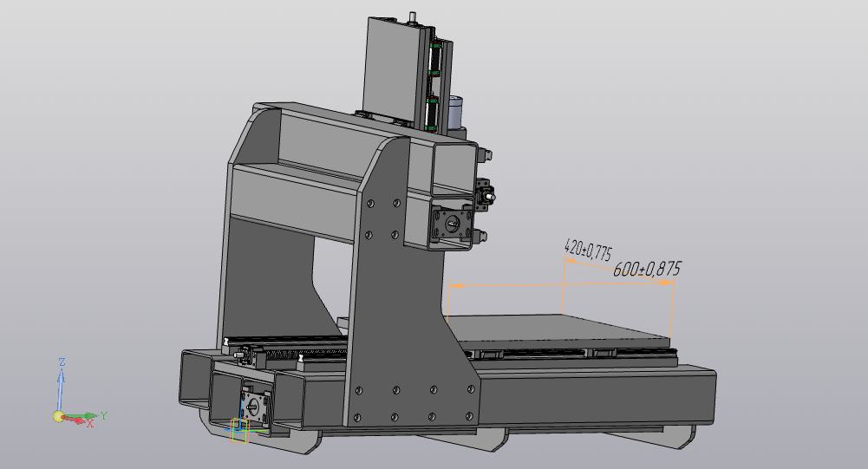868x469 pixels.
Task: Select the stepper motor on the gantry beam
Action: pyautogui.click(x=454, y=222)
